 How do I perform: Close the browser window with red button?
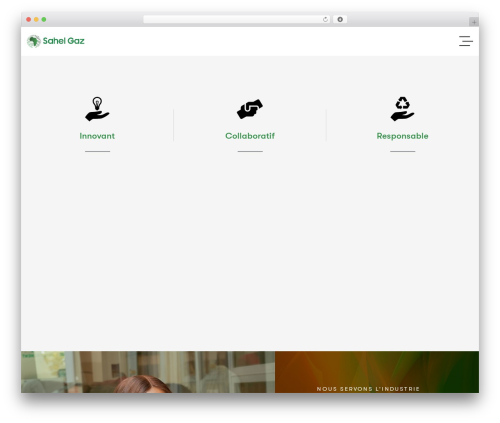(29, 19)
